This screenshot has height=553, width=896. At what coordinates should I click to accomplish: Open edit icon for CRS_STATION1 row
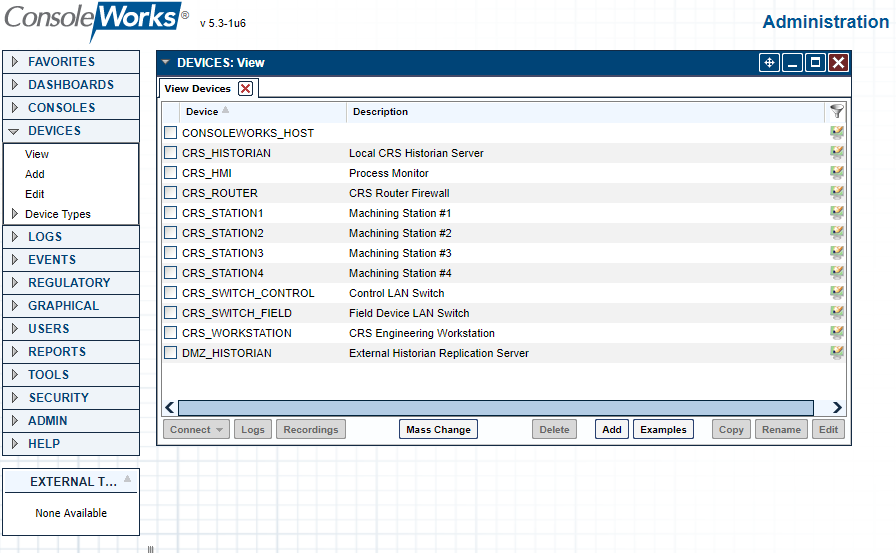[x=837, y=213]
